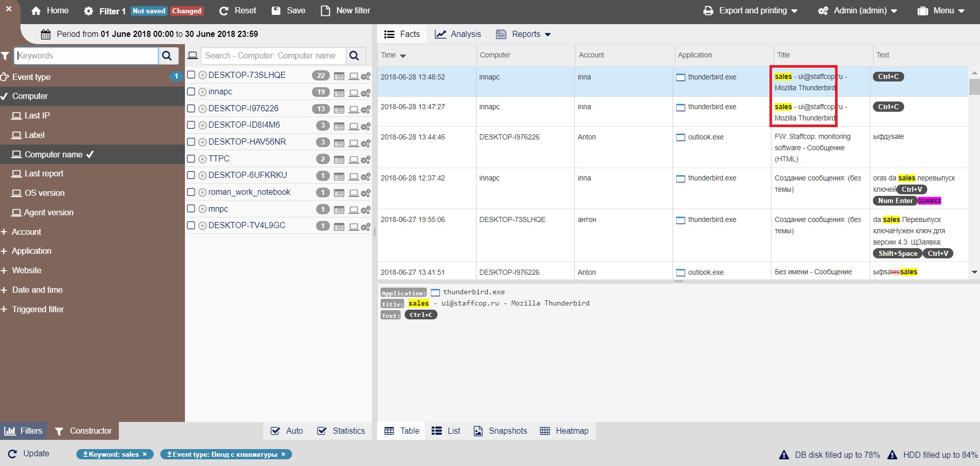Toggle the Statistics checkbox
Viewport: 980px width, 466px height.
(x=322, y=431)
